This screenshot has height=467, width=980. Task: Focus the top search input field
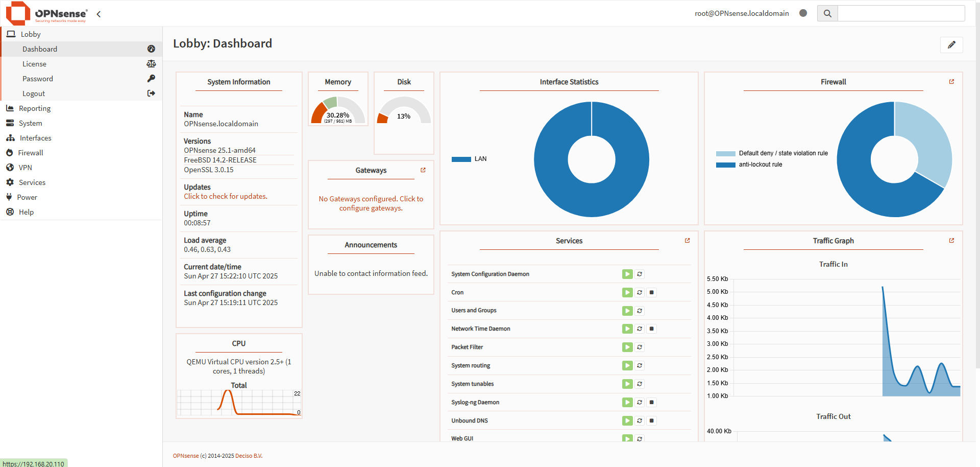[x=901, y=13]
